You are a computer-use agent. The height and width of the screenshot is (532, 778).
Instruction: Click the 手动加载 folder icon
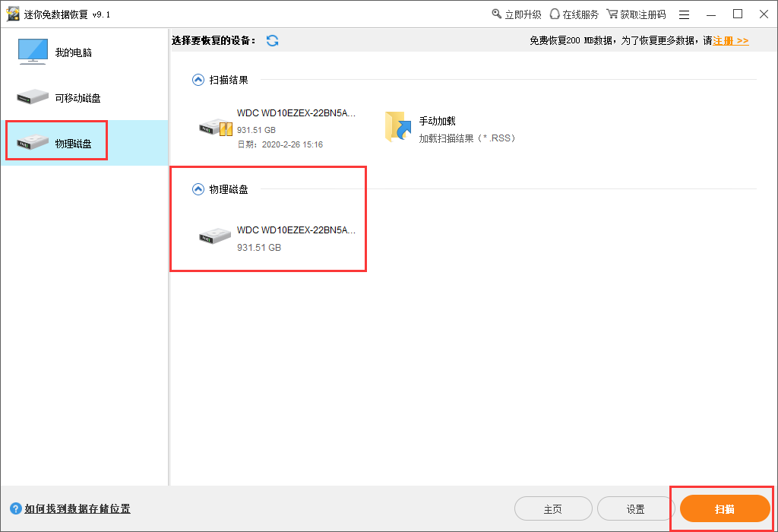pyautogui.click(x=398, y=127)
